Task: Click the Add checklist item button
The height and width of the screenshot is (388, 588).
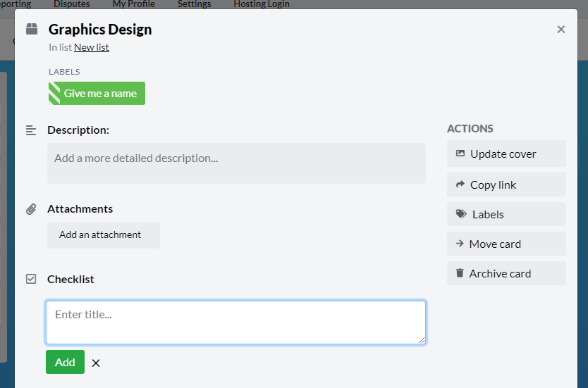Action: (66, 362)
